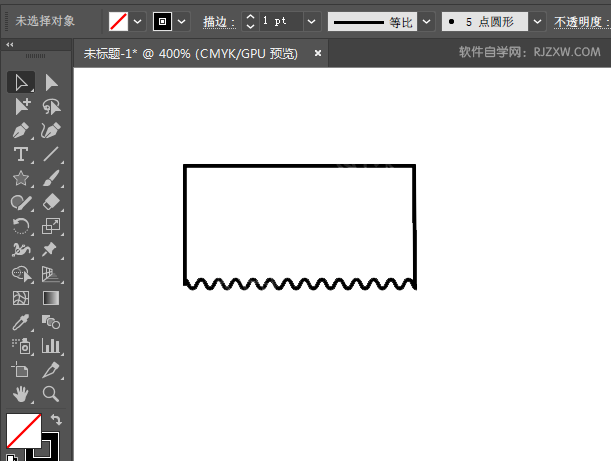
Task: Close the 未标题-1* document tab
Action: (318, 53)
